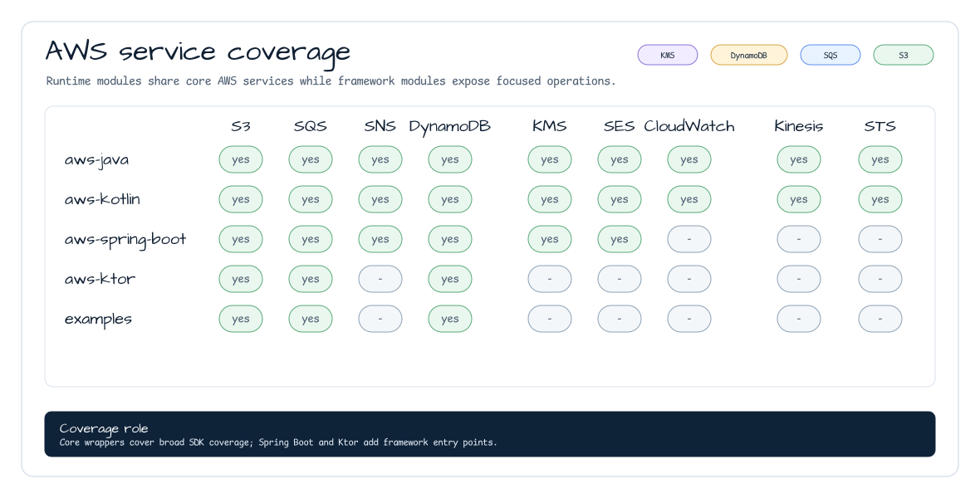Click the aws-spring-boot row label
The height and width of the screenshot is (498, 980).
tap(125, 240)
